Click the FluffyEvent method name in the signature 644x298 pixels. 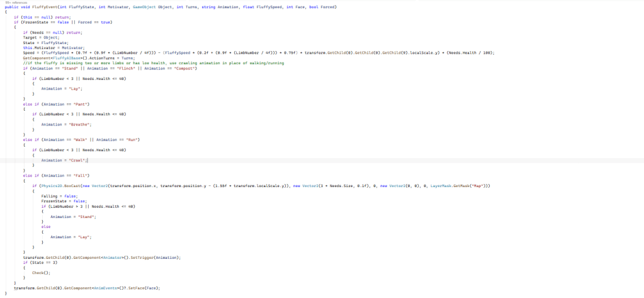point(43,7)
